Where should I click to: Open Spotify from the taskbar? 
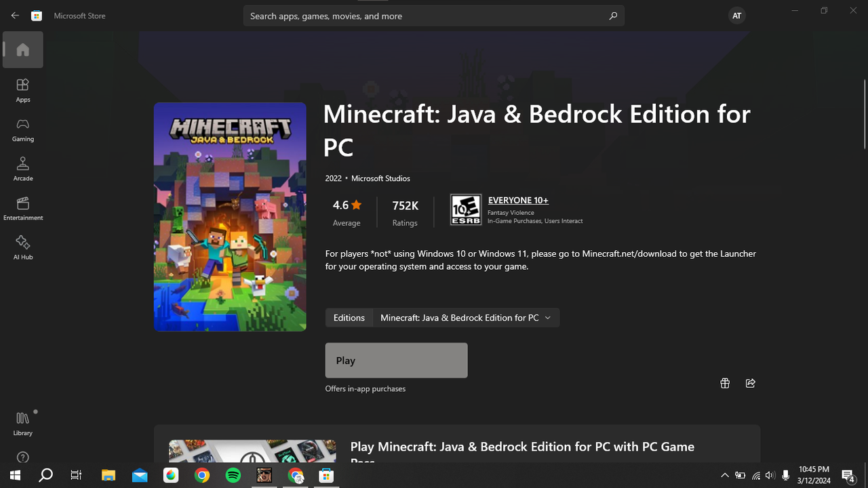(233, 475)
